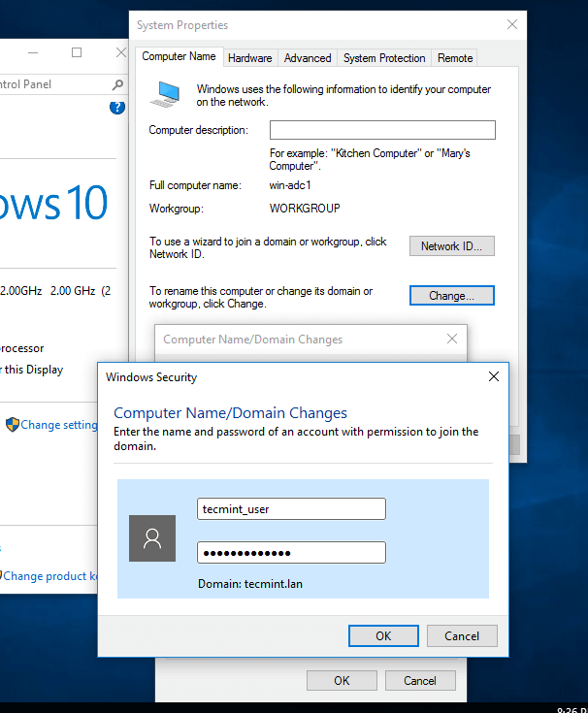
Task: Select the System Protection tab
Action: 384,58
